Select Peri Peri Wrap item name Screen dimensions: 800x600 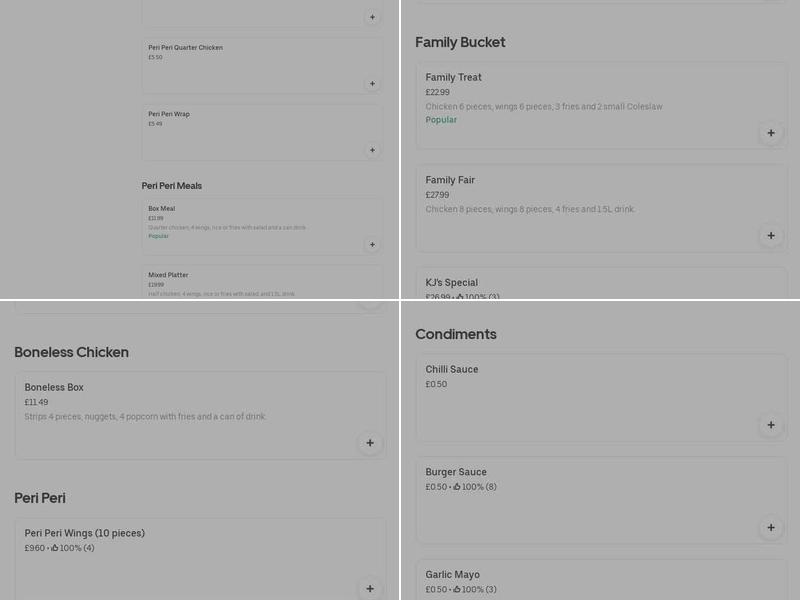pyautogui.click(x=168, y=114)
